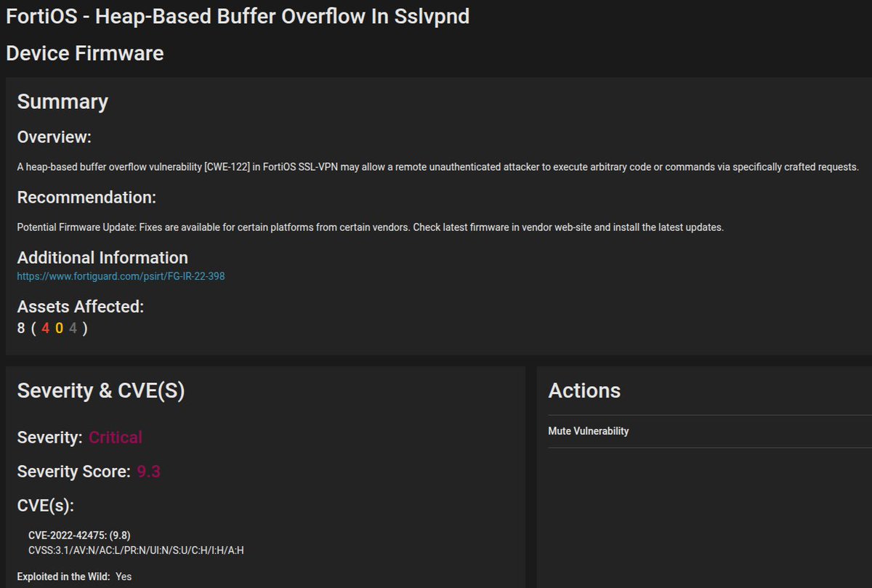The image size is (872, 588).
Task: Click the Device Firmware subtitle
Action: 85,53
